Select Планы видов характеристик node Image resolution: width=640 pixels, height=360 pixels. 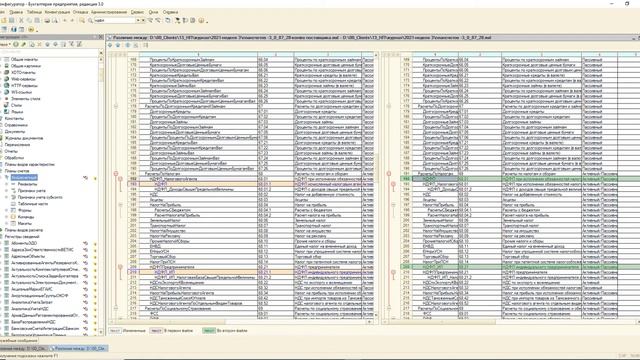pyautogui.click(x=29, y=164)
